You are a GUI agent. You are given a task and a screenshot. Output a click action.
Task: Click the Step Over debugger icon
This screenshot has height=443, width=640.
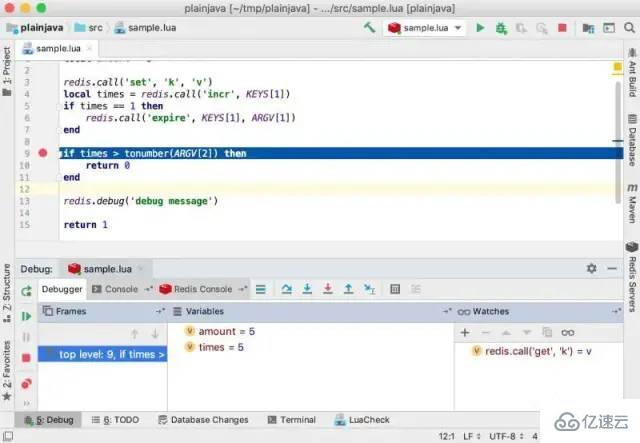tap(286, 289)
